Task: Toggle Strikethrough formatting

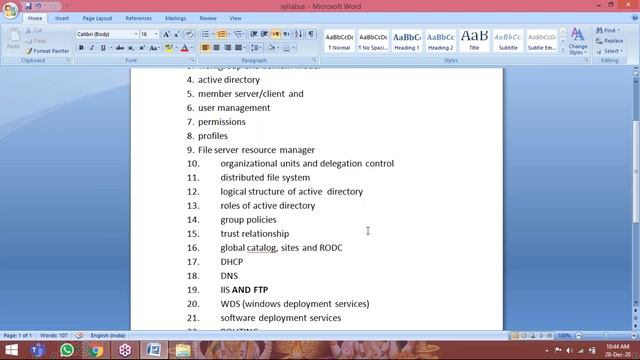Action: point(120,48)
